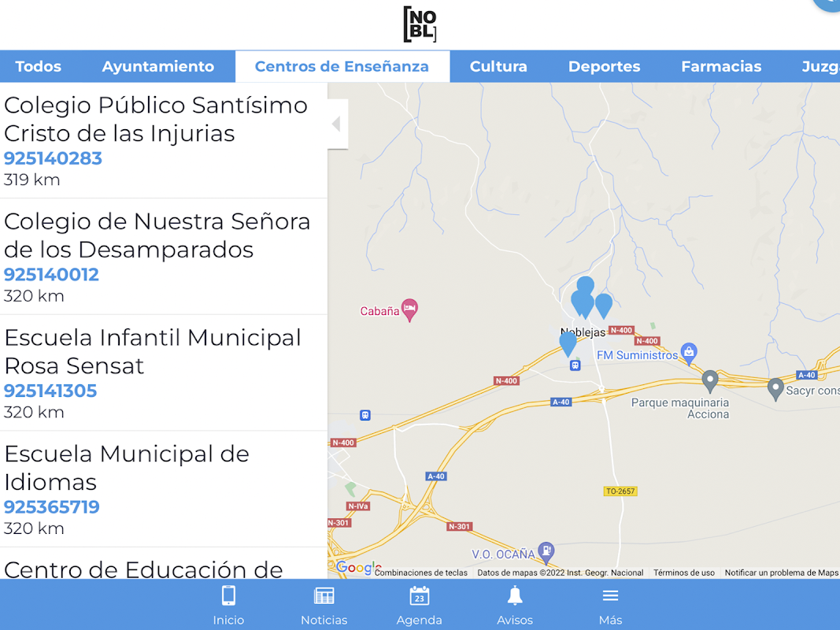This screenshot has height=630, width=840.
Task: Open Colegio de Nuestra Señora de los Desamparados entry
Action: (x=164, y=257)
